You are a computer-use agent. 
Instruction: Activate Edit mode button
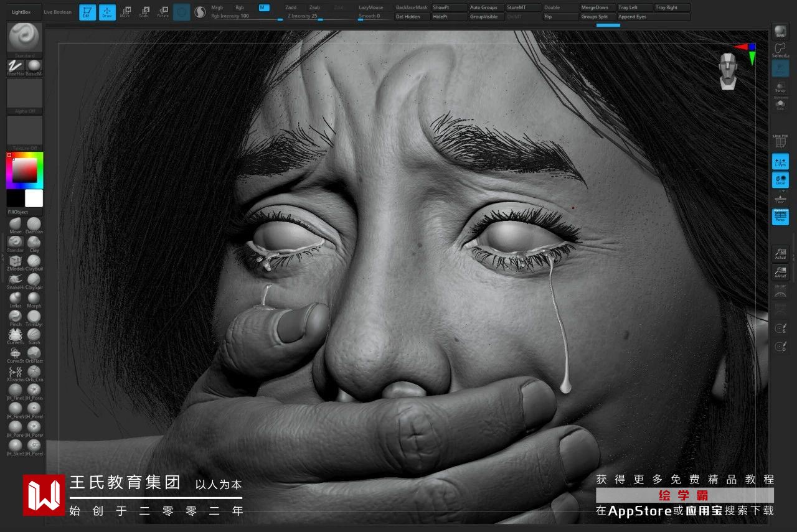point(88,12)
